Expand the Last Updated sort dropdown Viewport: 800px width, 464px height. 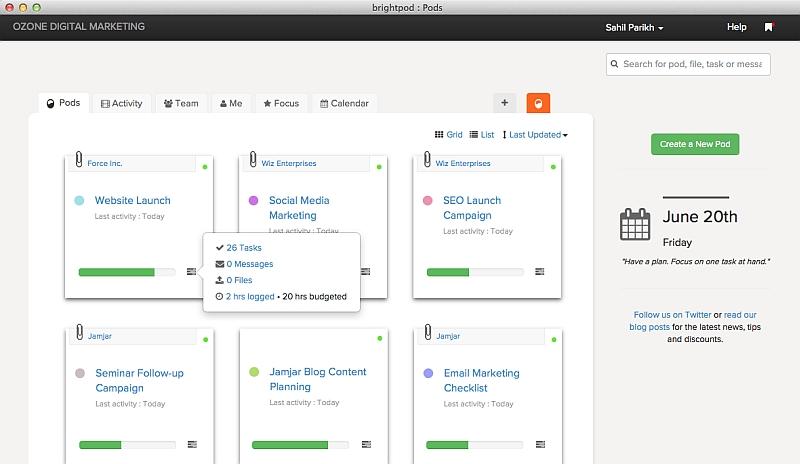click(x=535, y=135)
